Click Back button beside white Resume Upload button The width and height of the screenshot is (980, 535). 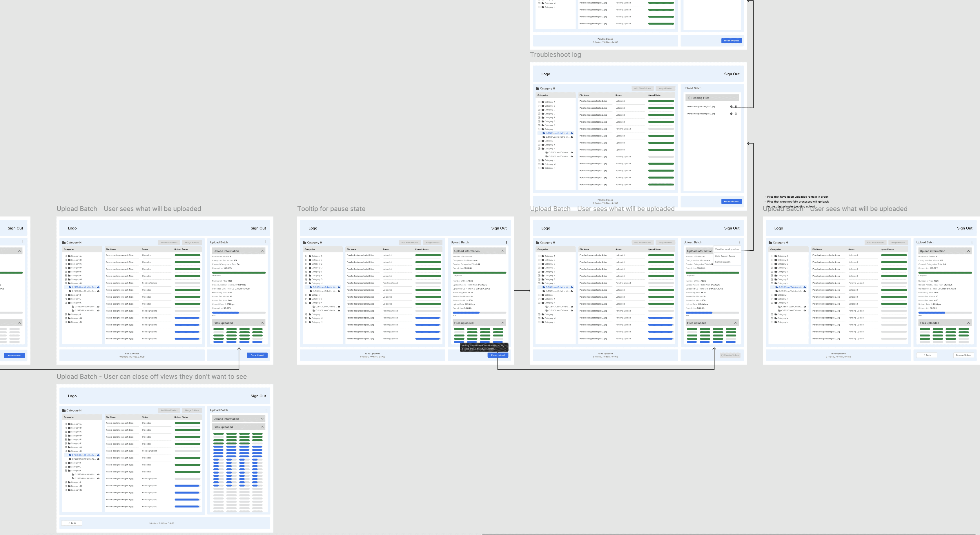[927, 355]
